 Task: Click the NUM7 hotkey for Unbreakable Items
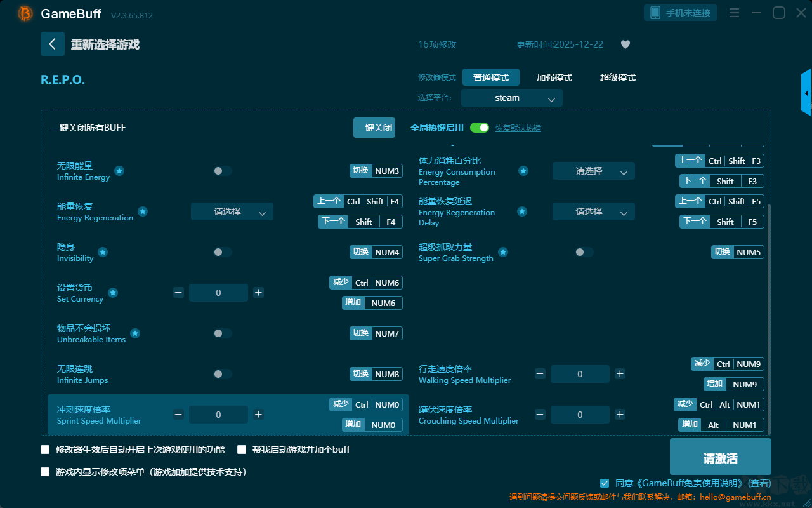point(376,333)
